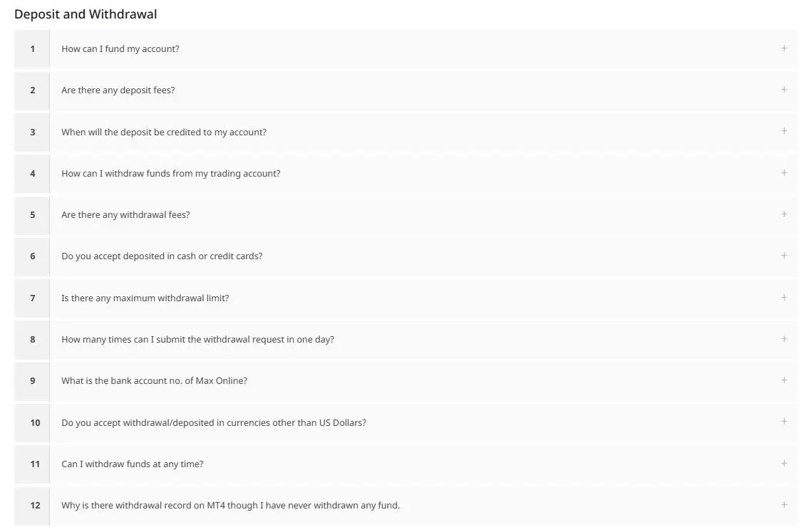
Task: Click plus icon next to 'Are there any withdrawal fees?'
Action: [784, 214]
